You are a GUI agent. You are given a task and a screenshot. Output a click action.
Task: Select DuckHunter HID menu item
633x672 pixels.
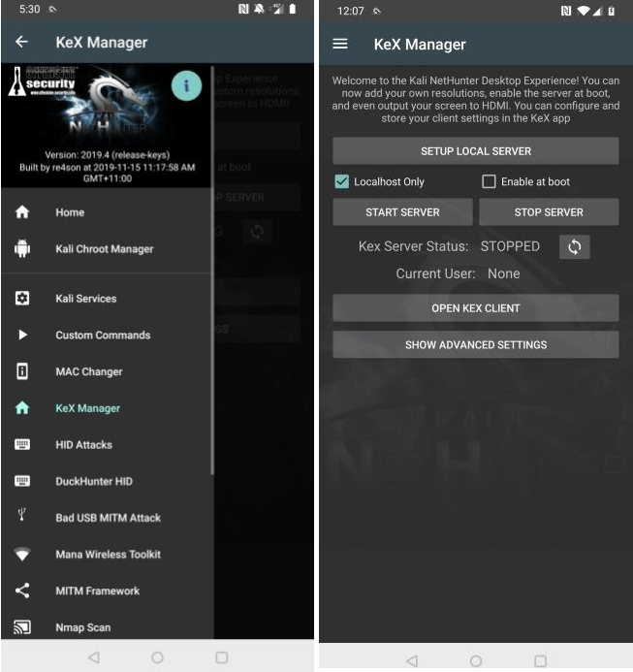108,481
